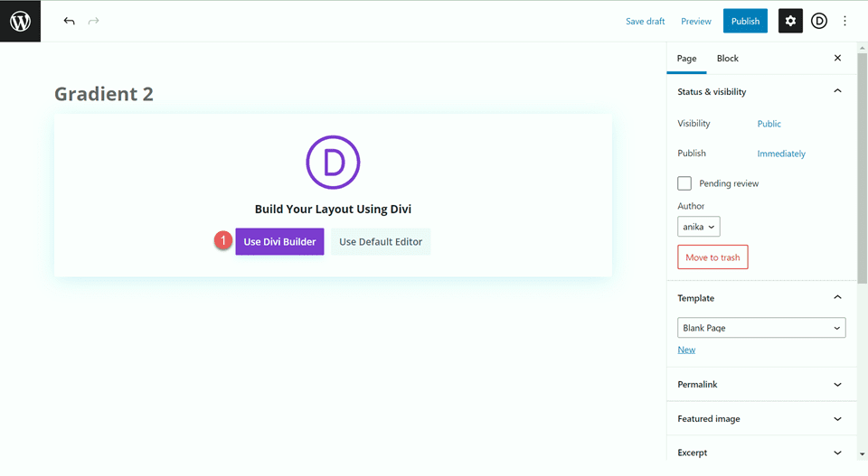
Task: Close the settings sidebar panel
Action: click(x=837, y=59)
